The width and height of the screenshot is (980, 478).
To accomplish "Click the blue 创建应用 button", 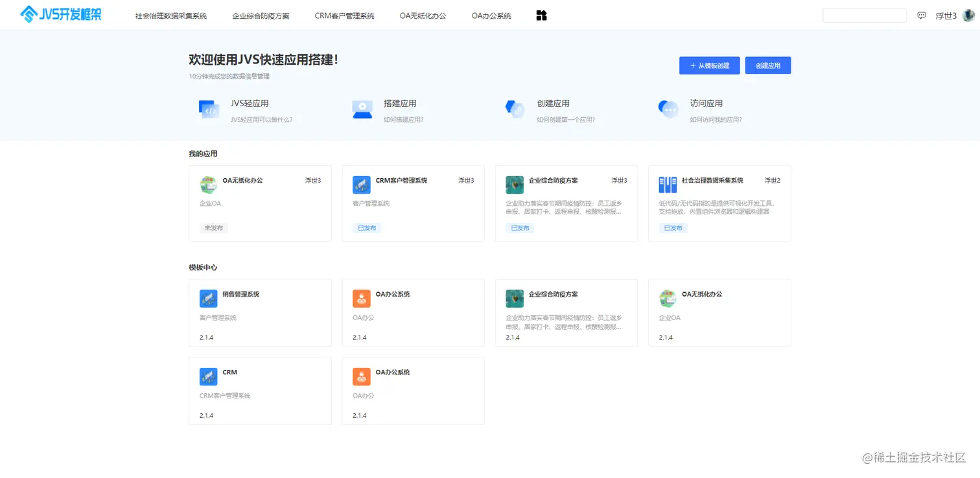I will click(x=768, y=65).
